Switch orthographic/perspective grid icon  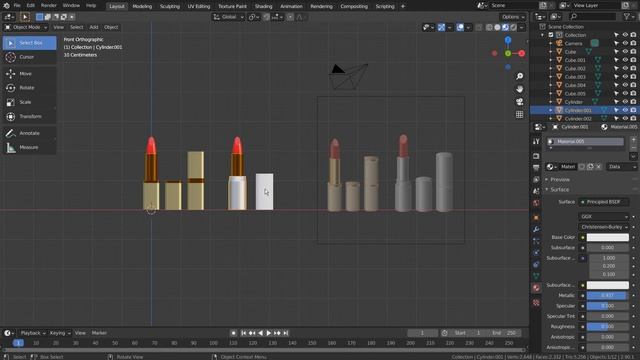pyautogui.click(x=520, y=114)
